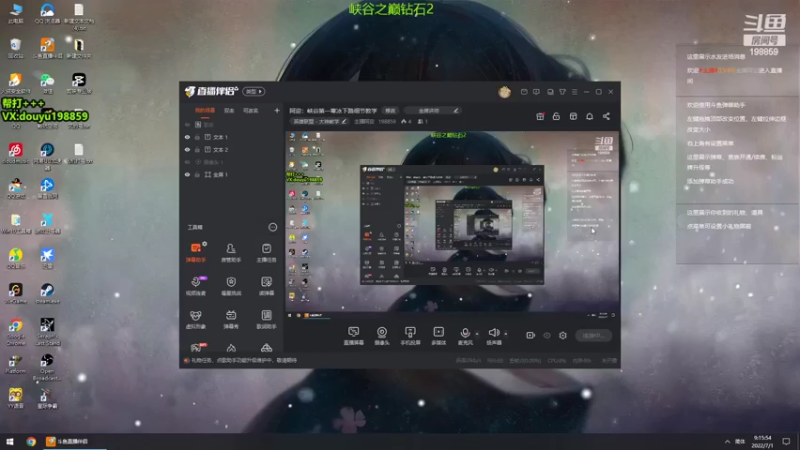Open the 主播任务 tool in toolbox
Viewport: 800px width, 450px height.
(x=266, y=253)
